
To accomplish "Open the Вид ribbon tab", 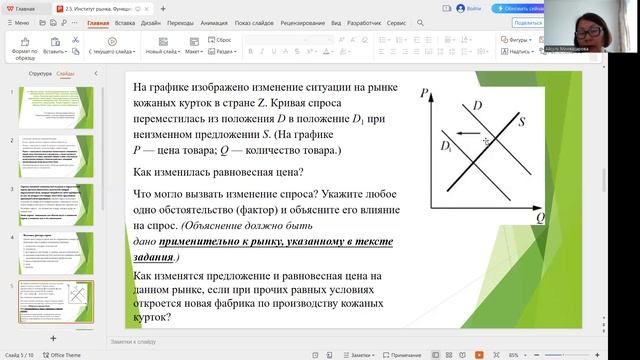I will (336, 23).
